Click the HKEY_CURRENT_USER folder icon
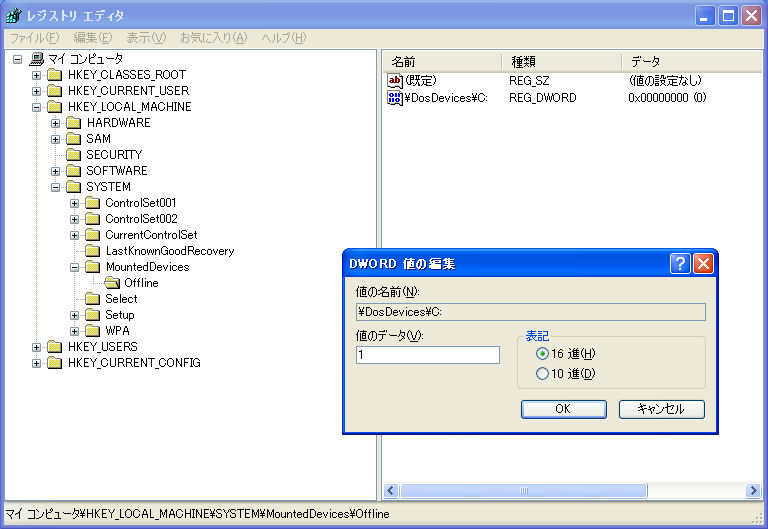This screenshot has width=768, height=529. pyautogui.click(x=54, y=91)
